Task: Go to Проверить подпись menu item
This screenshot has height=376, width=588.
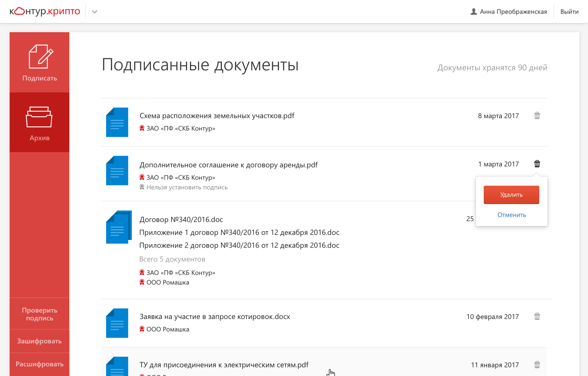Action: pyautogui.click(x=39, y=314)
